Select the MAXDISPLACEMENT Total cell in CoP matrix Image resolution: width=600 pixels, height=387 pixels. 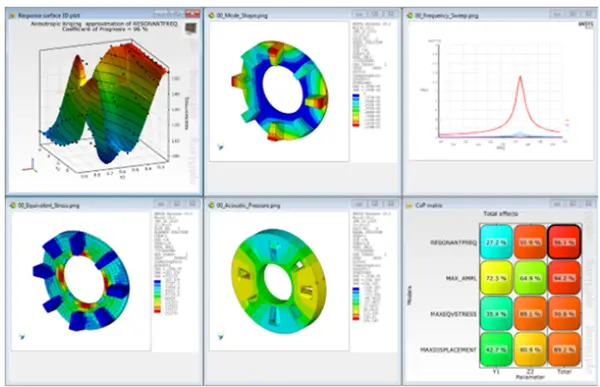[564, 349]
